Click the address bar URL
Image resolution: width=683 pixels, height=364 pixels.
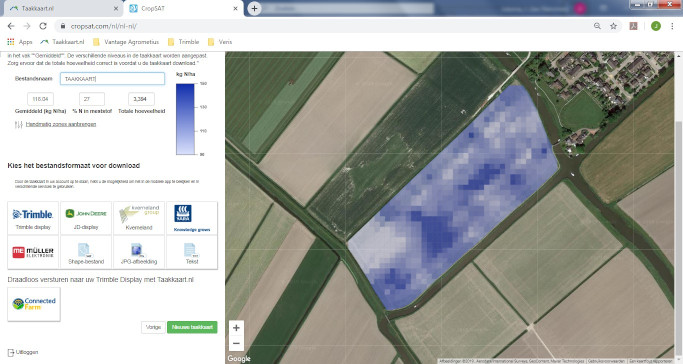tap(104, 26)
